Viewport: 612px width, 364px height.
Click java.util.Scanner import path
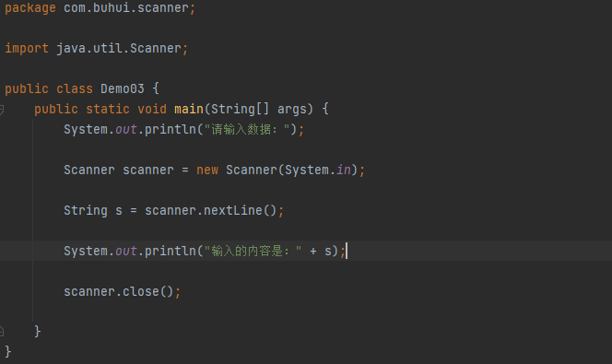[x=119, y=48]
